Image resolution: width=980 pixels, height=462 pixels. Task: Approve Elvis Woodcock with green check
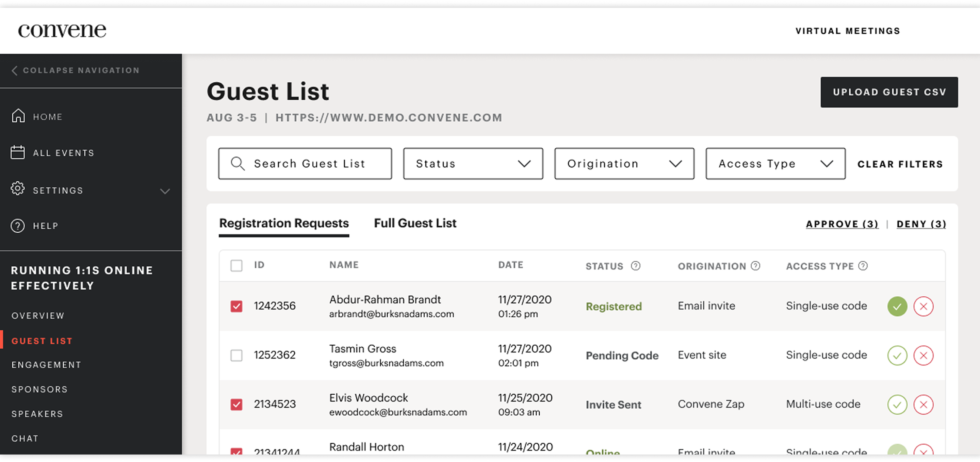point(897,405)
